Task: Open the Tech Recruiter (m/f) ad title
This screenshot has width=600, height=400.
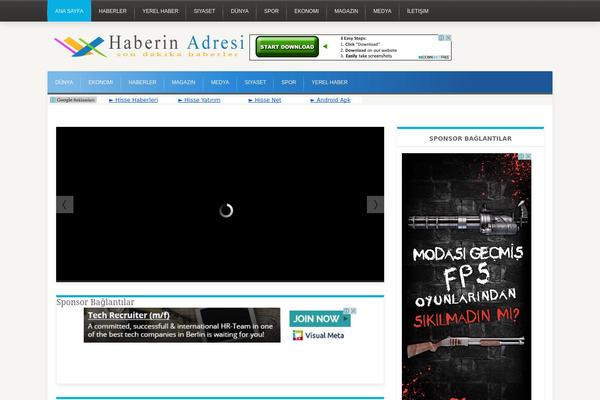Action: click(x=129, y=315)
